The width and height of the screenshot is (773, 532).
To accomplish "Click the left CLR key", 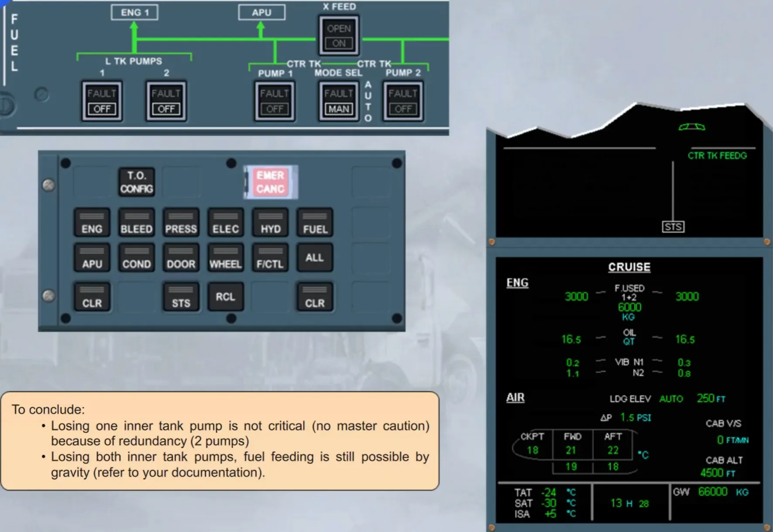I will pyautogui.click(x=92, y=297).
